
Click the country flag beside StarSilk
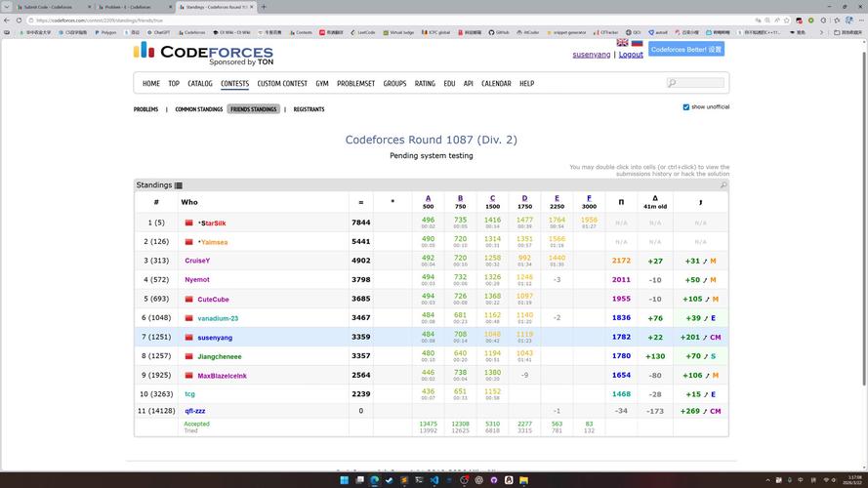point(189,224)
